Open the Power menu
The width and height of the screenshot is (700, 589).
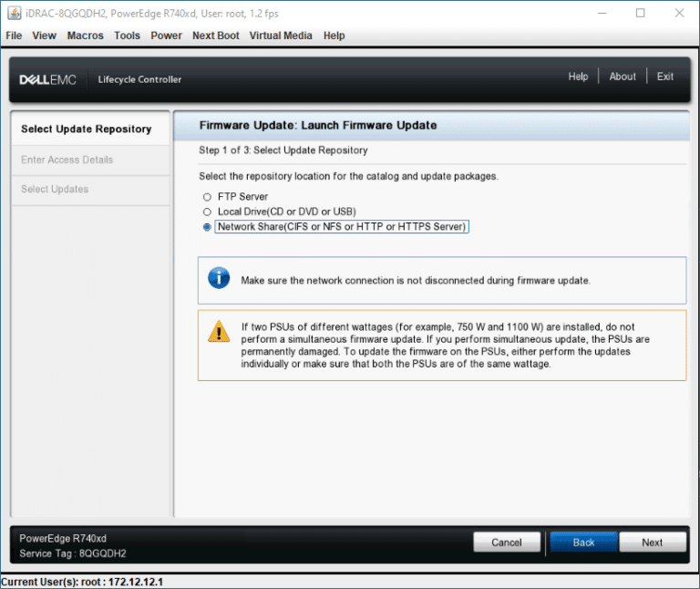coord(166,36)
